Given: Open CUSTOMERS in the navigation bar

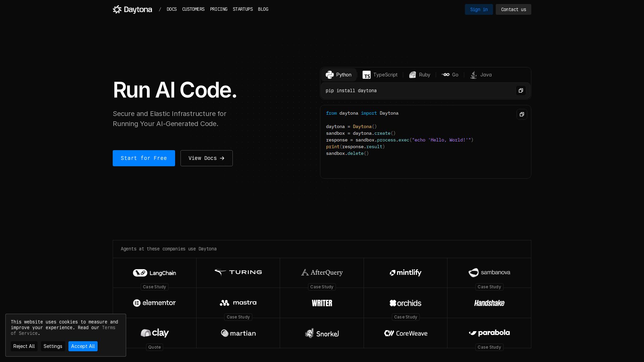Looking at the screenshot, I should pos(193,9).
